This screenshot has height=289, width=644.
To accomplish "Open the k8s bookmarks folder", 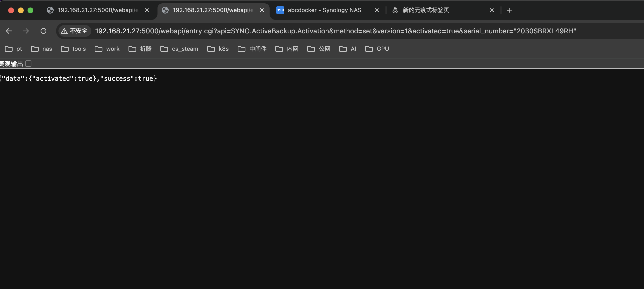I will coord(218,49).
